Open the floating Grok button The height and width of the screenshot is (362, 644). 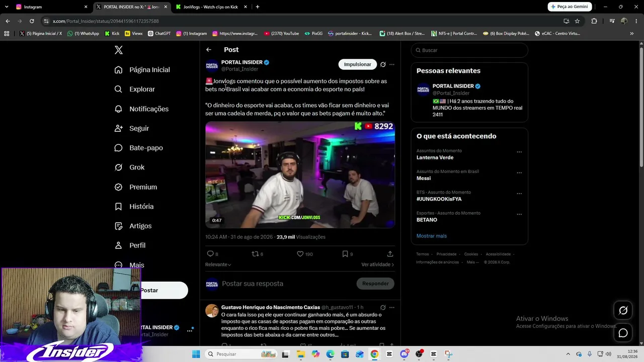coord(623,311)
